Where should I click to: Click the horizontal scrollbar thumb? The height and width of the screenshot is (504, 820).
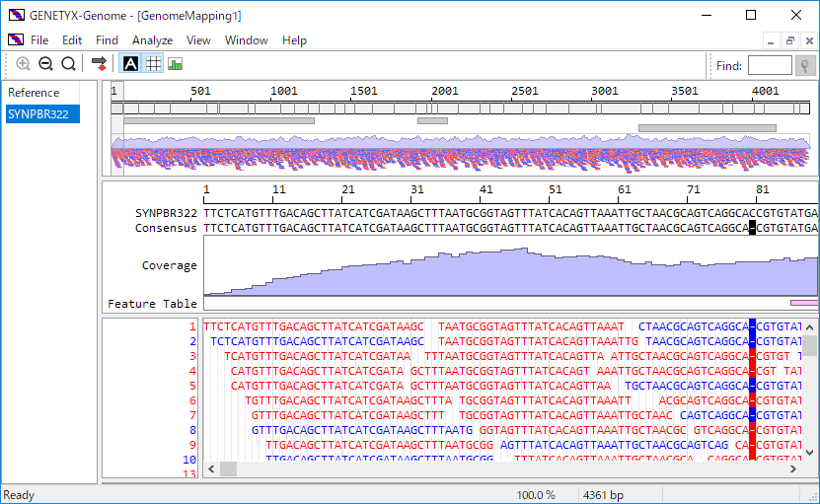pos(228,468)
